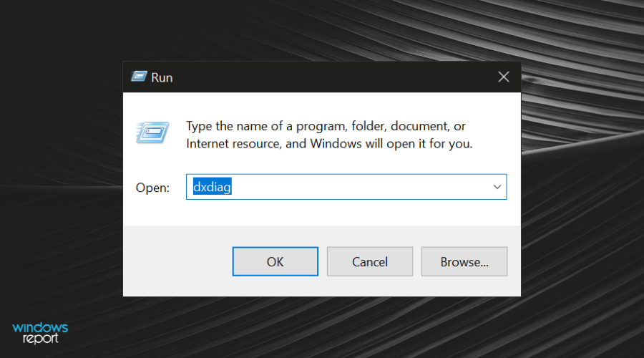This screenshot has width=644, height=358.
Task: Cancel the Run dialog
Action: pyautogui.click(x=370, y=261)
